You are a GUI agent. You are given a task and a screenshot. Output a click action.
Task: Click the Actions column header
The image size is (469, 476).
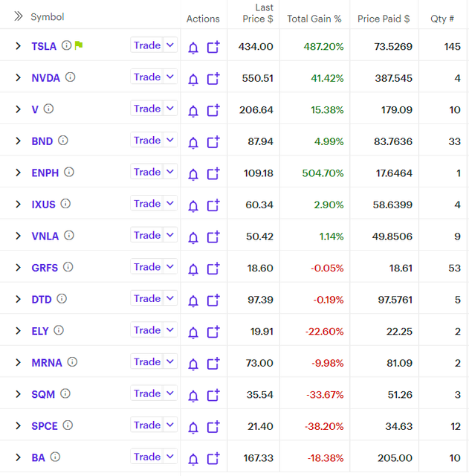pos(203,19)
